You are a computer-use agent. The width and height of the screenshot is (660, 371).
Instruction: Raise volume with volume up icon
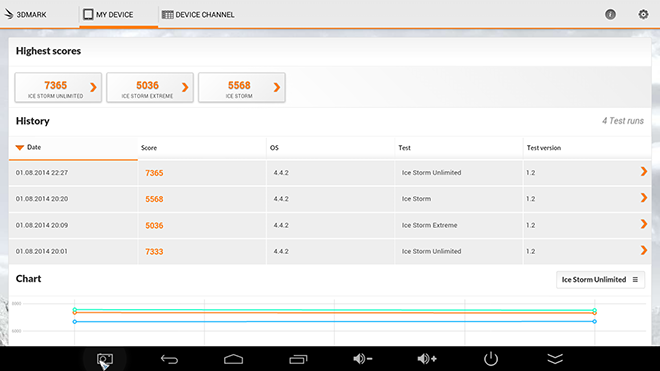click(427, 359)
